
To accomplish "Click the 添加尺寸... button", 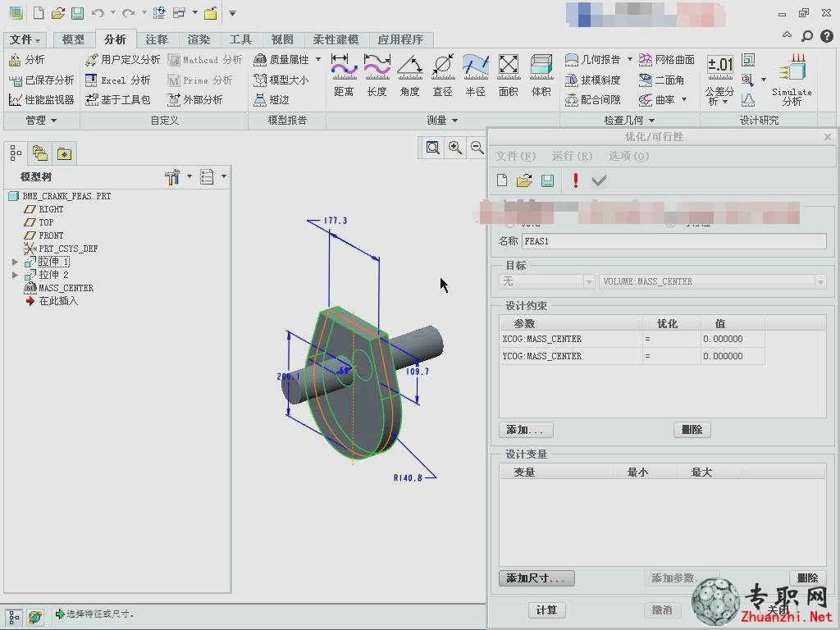I will [536, 578].
